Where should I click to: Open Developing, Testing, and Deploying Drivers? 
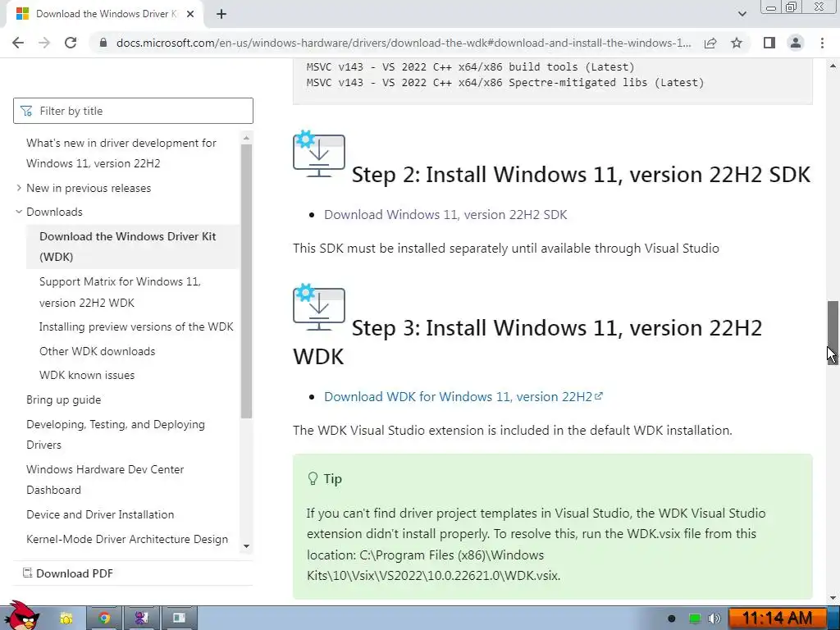click(x=115, y=435)
